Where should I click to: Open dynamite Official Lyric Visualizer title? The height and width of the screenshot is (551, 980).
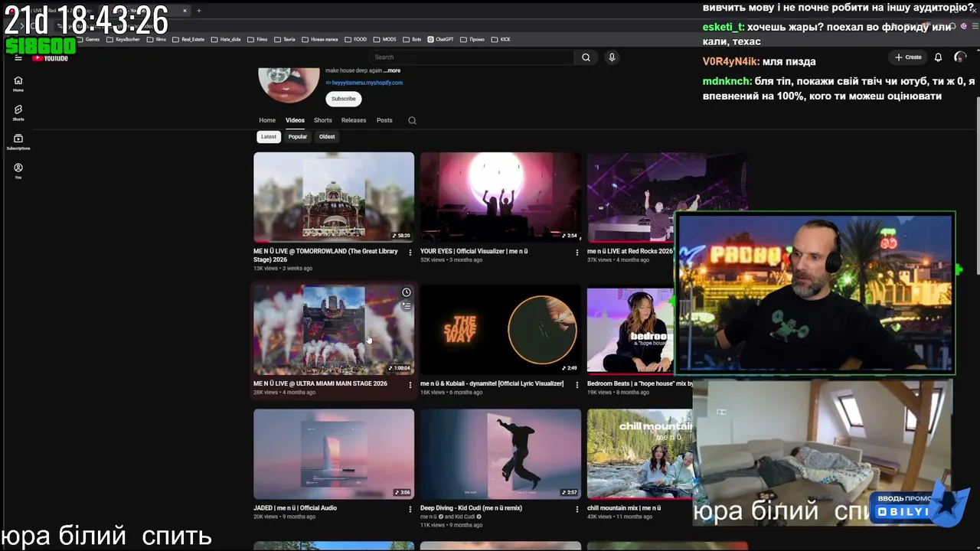point(492,383)
